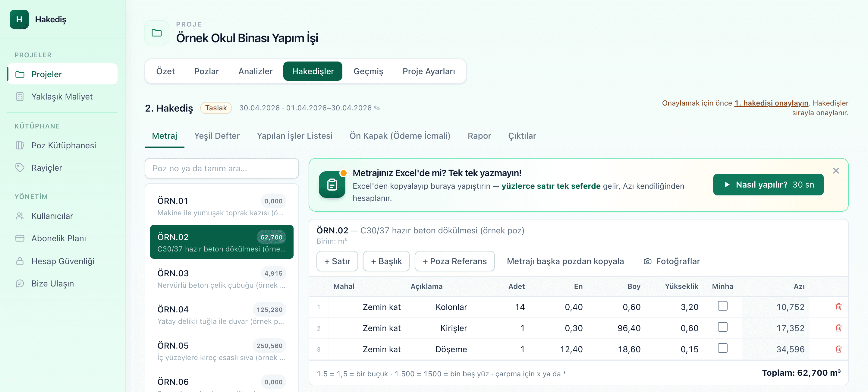Click the + Başlık button
Viewport: 868px width, 392px height.
click(x=386, y=261)
